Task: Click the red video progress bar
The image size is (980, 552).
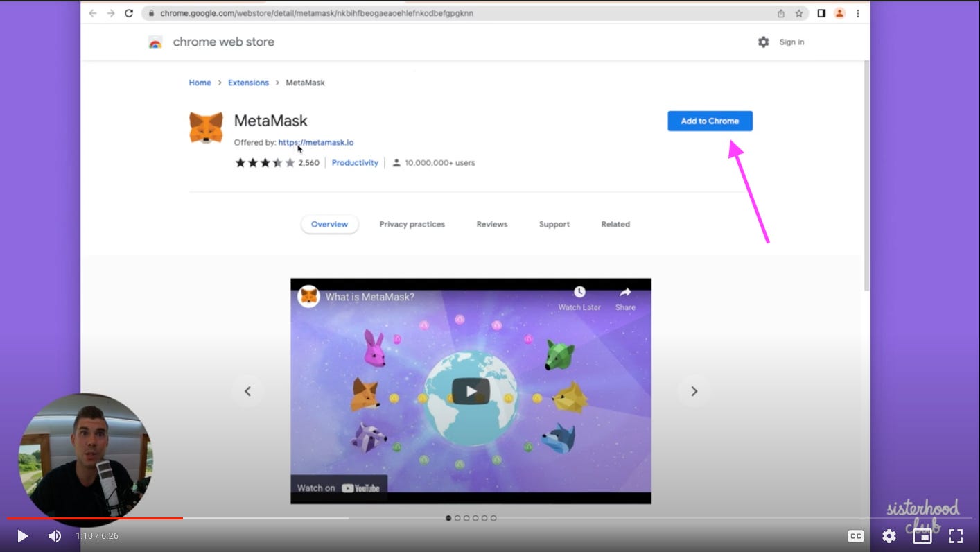Action: [x=95, y=518]
